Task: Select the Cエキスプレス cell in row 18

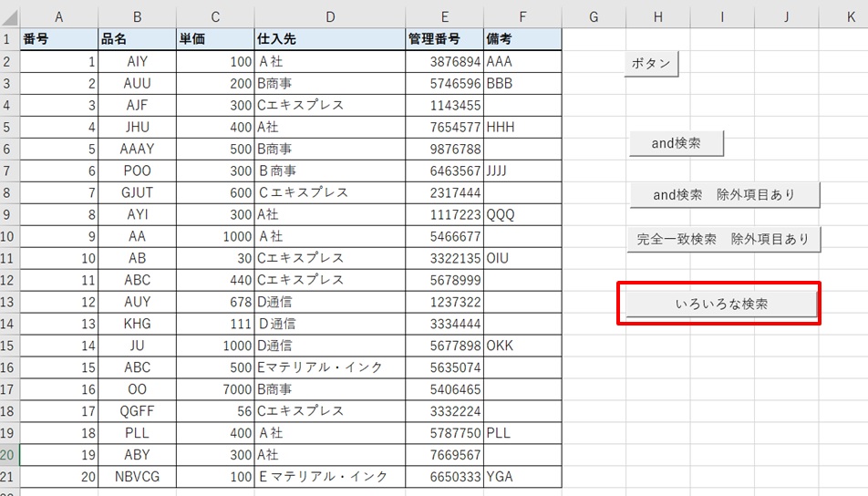Action: pyautogui.click(x=330, y=411)
